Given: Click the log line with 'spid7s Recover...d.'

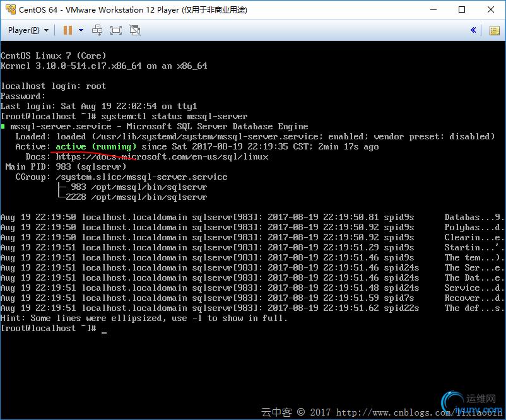Looking at the screenshot, I should point(252,298).
